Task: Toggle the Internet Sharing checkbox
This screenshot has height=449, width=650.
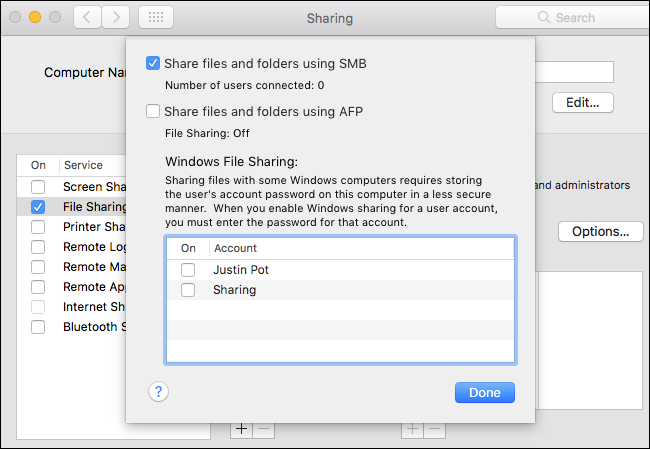Action: click(38, 307)
